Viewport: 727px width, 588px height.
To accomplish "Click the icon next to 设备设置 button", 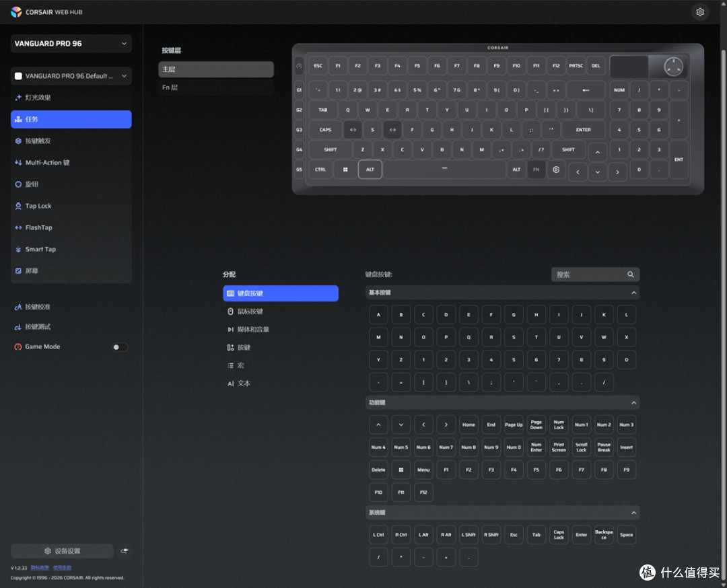I will pos(125,551).
